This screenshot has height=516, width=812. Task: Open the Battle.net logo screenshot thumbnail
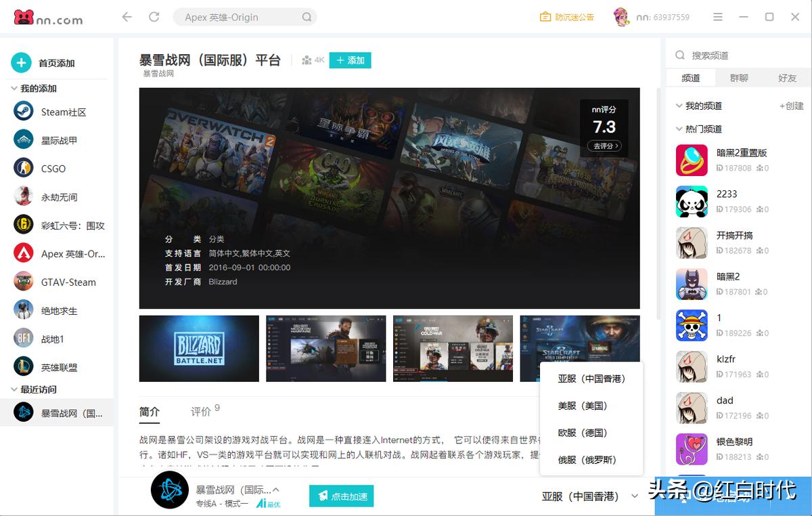tap(198, 348)
